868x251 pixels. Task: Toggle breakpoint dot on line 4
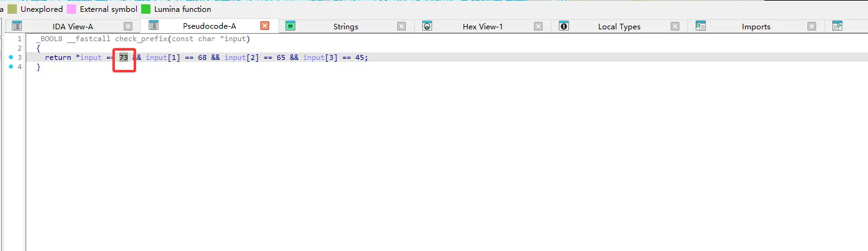[11, 67]
